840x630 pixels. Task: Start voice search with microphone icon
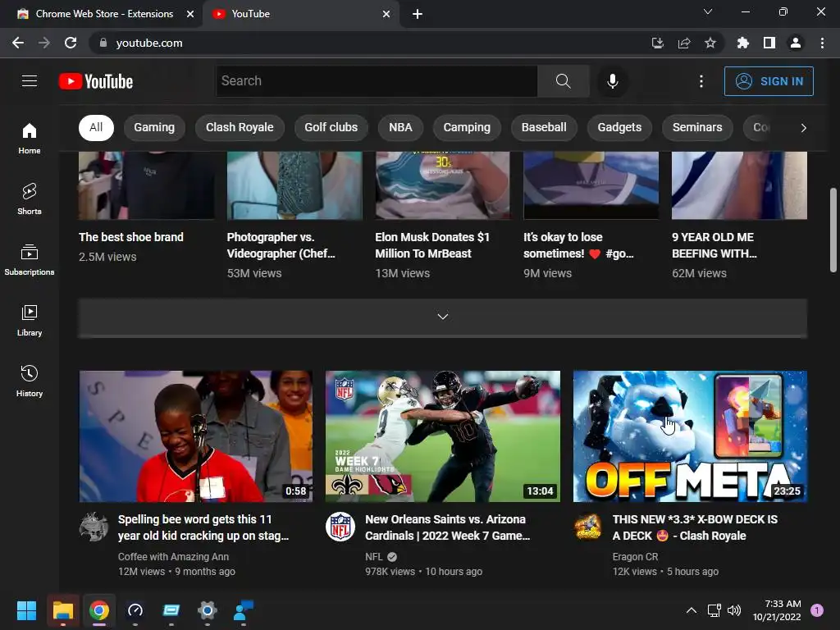coord(612,81)
